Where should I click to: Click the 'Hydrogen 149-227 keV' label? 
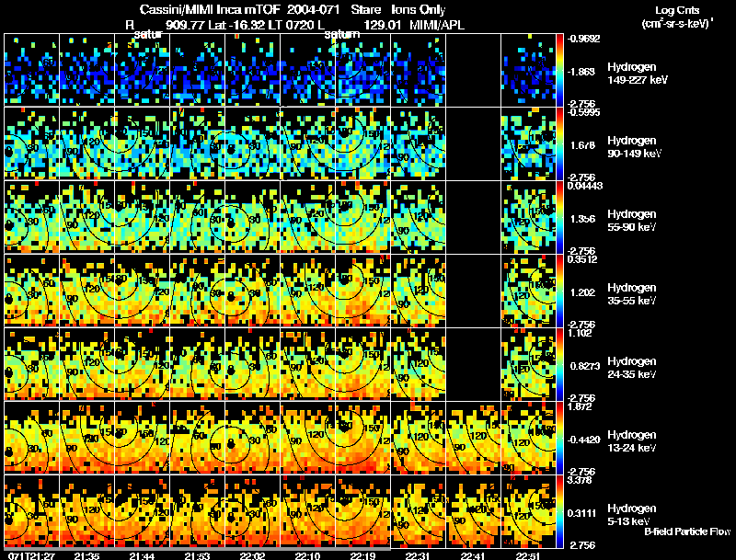638,74
